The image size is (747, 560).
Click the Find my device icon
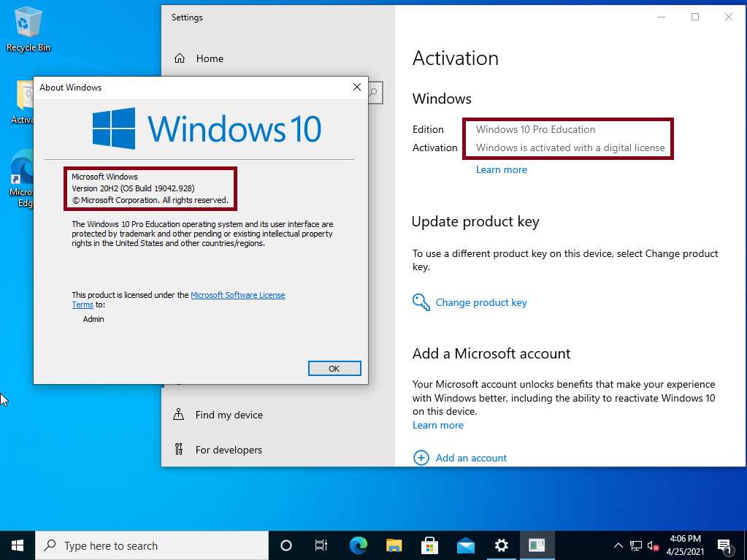coord(179,414)
